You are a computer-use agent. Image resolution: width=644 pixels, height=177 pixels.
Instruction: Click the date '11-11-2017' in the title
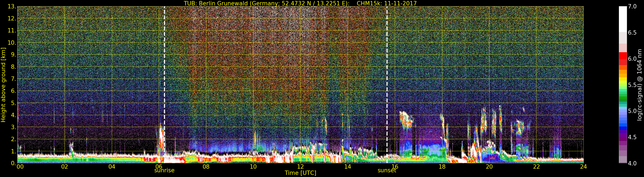pos(400,3)
